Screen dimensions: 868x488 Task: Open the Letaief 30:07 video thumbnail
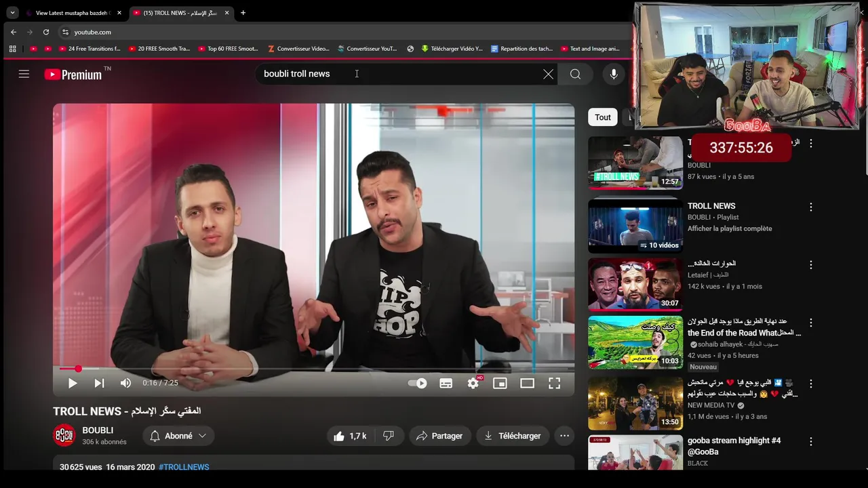coord(635,284)
